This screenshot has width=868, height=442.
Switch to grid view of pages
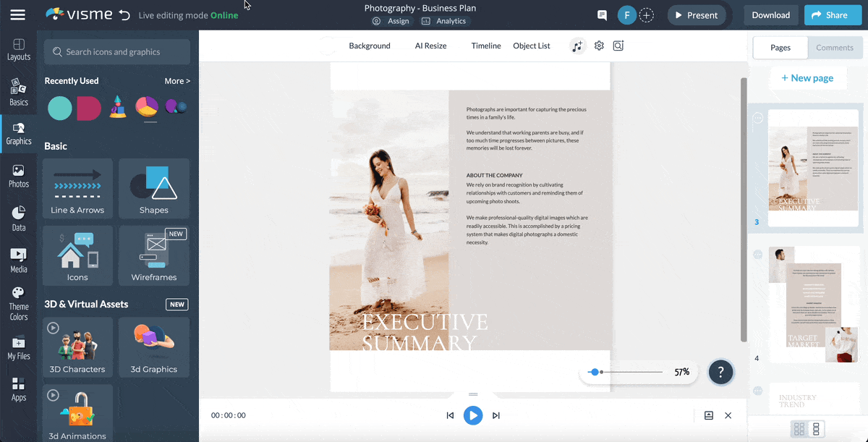799,429
